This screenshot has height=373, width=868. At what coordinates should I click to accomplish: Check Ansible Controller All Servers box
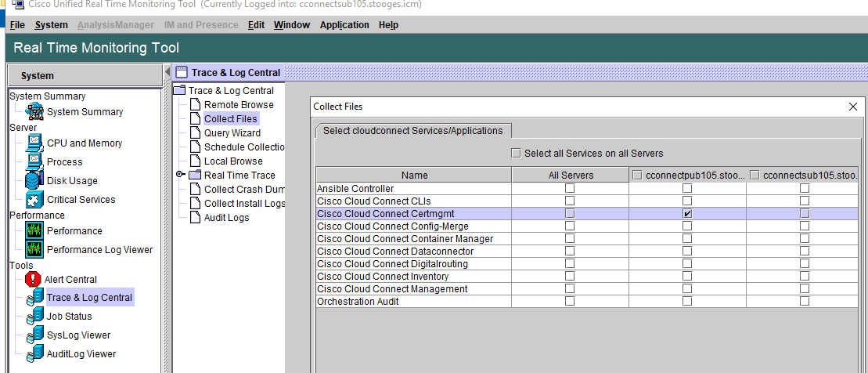570,188
